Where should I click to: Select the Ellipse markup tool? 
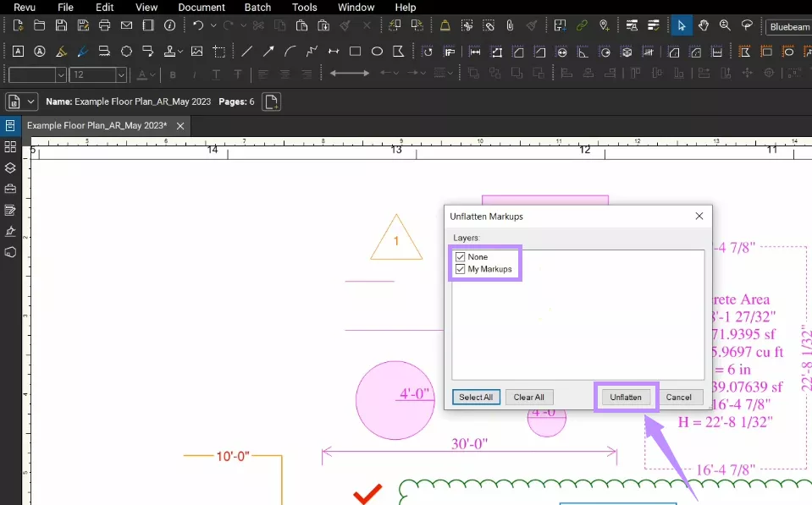tap(376, 51)
